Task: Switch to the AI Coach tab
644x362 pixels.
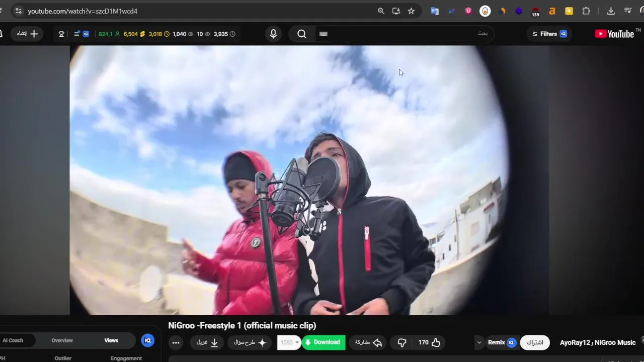Action: 13,340
